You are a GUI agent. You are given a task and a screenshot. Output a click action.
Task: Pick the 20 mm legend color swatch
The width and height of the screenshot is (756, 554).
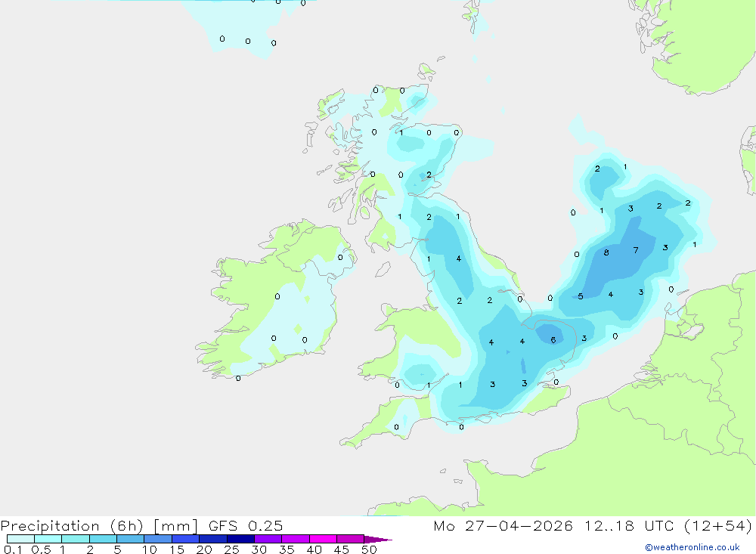(213, 539)
